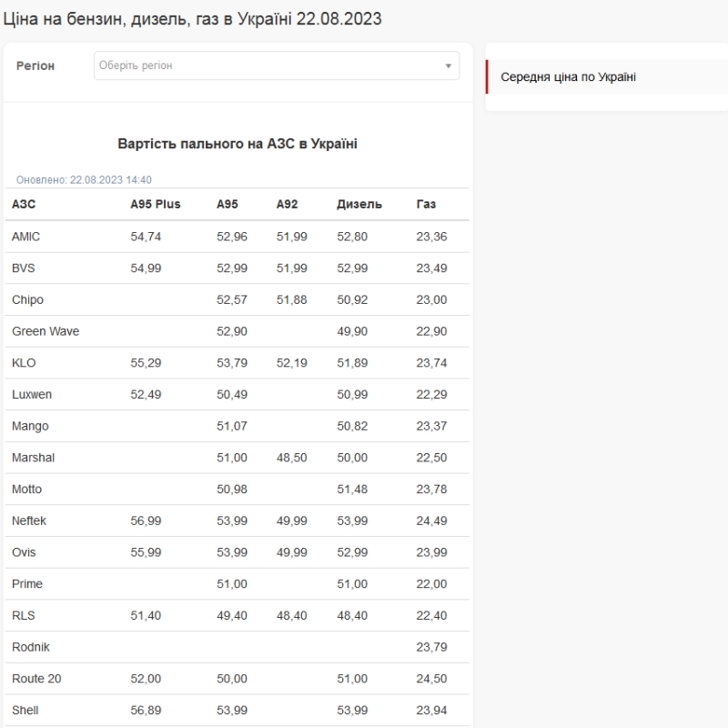728x728 pixels.
Task: Click the update timestamp 22.08.2023 14:40
Action: [110, 180]
